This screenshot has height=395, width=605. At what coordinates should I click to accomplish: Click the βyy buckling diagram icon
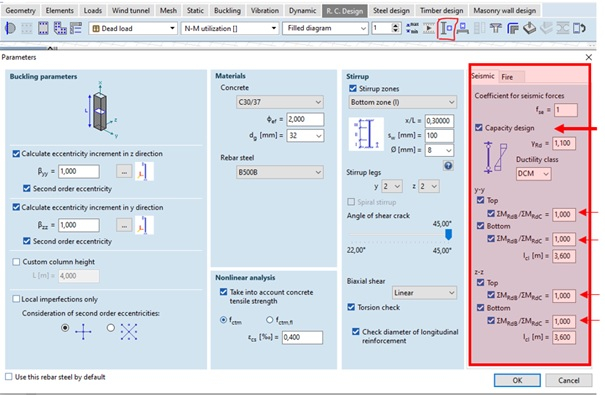tap(144, 171)
